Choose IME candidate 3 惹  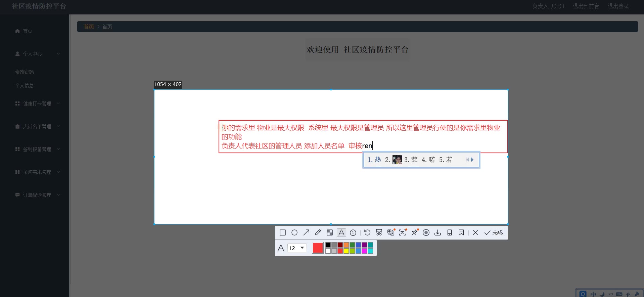411,160
